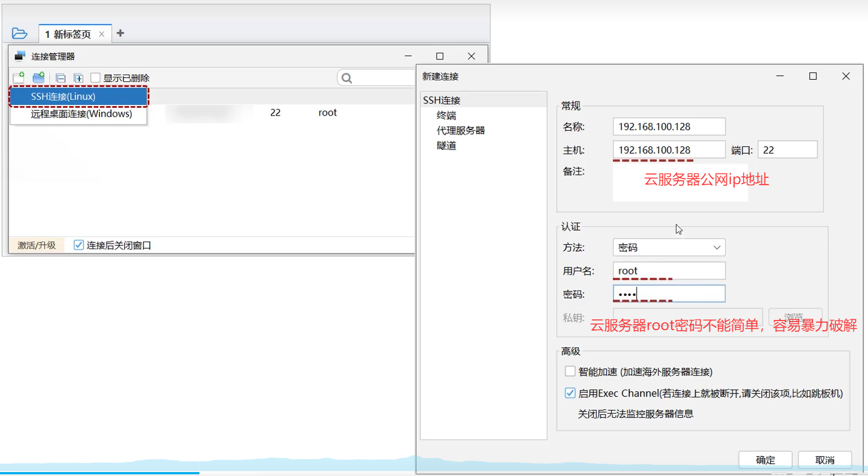Click the open folder icon beside tabs

coord(20,34)
